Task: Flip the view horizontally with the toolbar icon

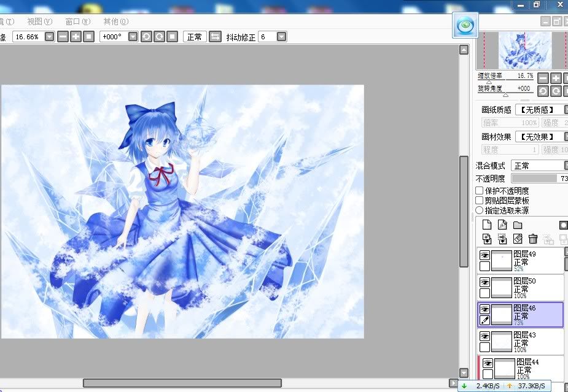Action: click(x=215, y=37)
